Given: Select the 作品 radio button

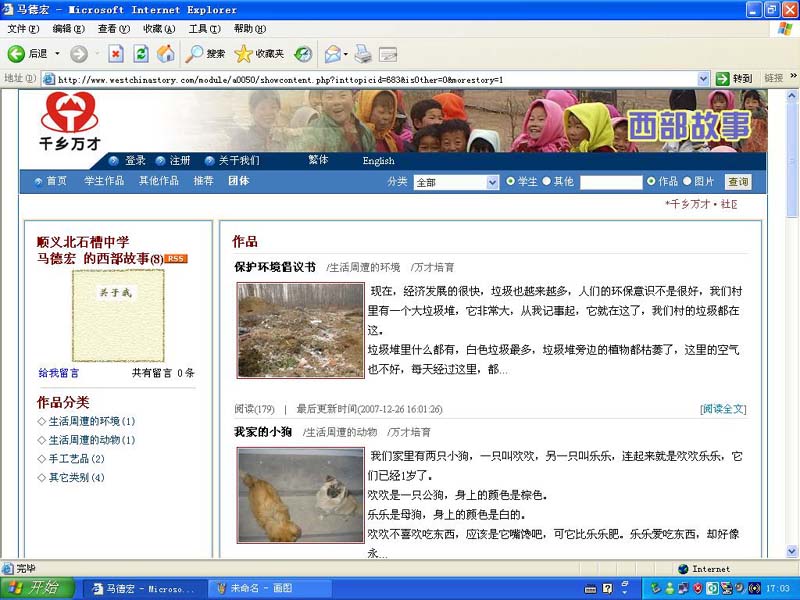Looking at the screenshot, I should pos(651,181).
